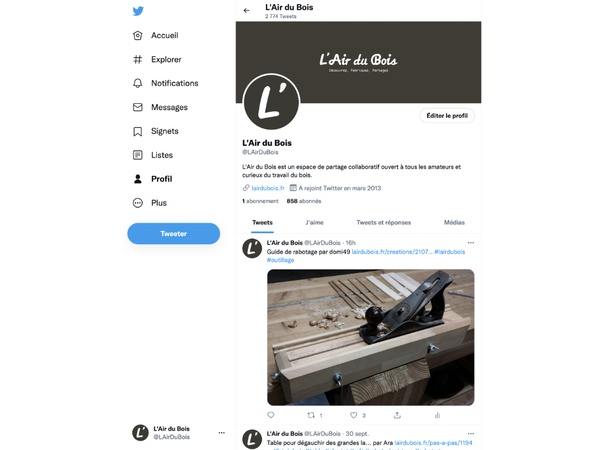This screenshot has height=450, width=600.
Task: Click the Twitter bird logo
Action: point(138,11)
